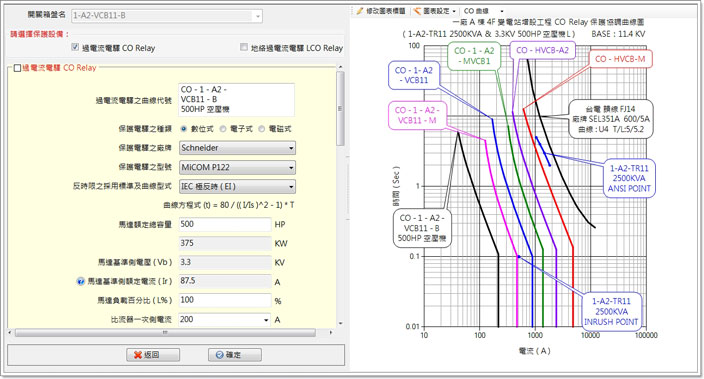Click the down arrow of the form scrollbar

click(340, 323)
